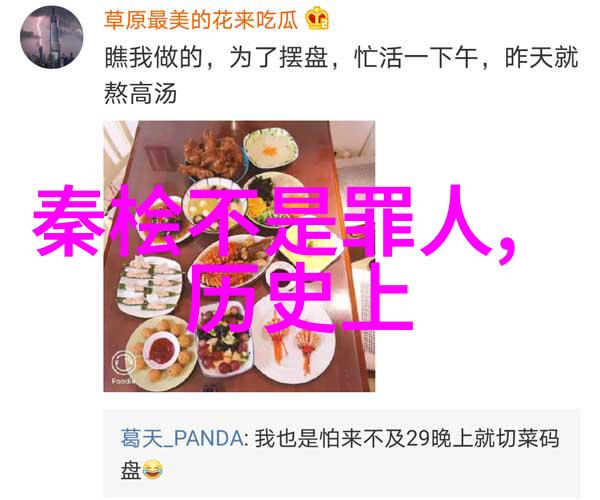Tap the post text starting with 瞧我做的

click(341, 58)
